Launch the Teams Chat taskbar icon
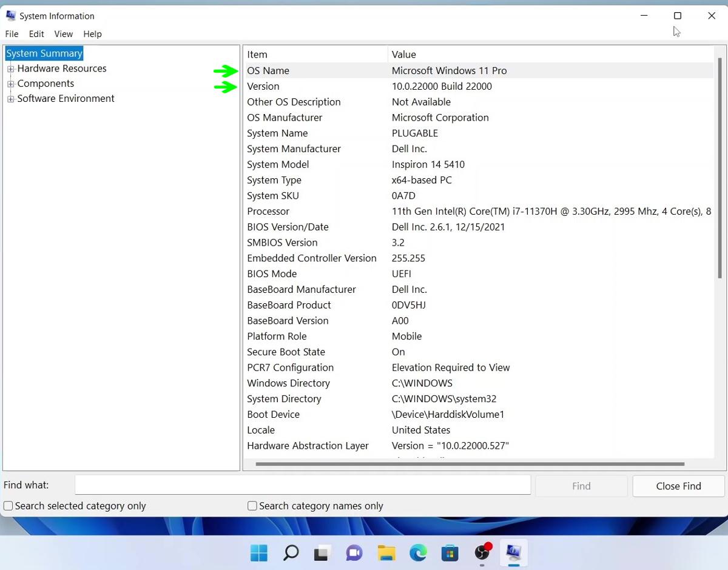The image size is (728, 570). pyautogui.click(x=354, y=552)
